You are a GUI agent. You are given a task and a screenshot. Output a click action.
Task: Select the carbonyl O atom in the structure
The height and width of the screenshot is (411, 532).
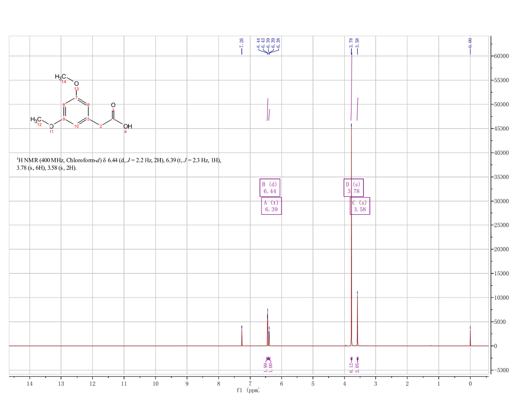pyautogui.click(x=113, y=105)
